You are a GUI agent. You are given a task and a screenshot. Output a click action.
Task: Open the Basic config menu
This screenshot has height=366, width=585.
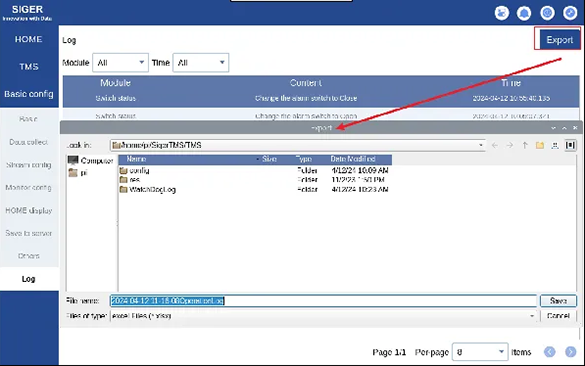[x=29, y=94]
